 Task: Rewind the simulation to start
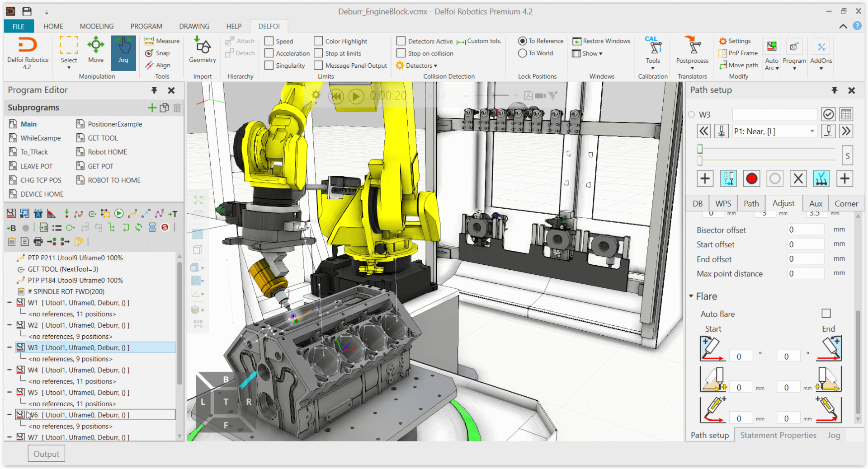336,96
